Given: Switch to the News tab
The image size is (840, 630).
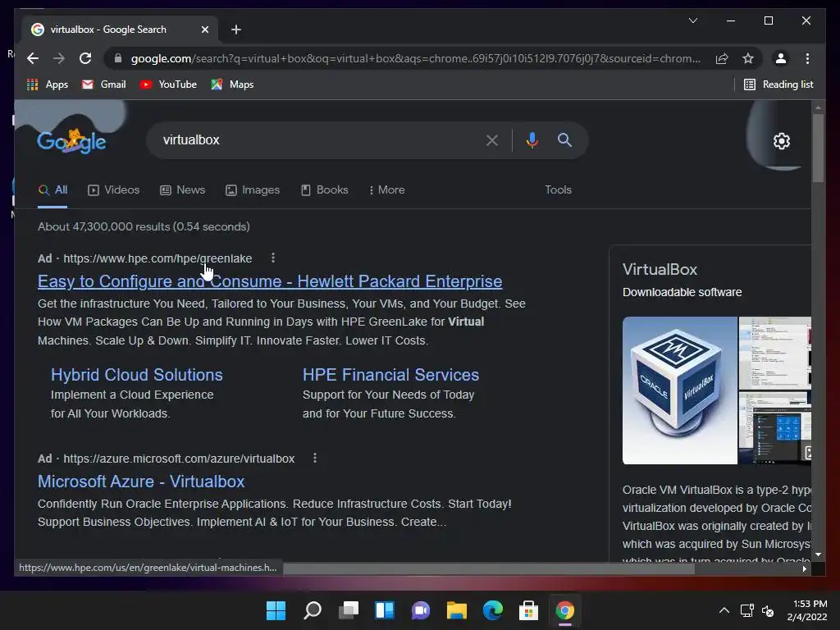Looking at the screenshot, I should point(183,190).
